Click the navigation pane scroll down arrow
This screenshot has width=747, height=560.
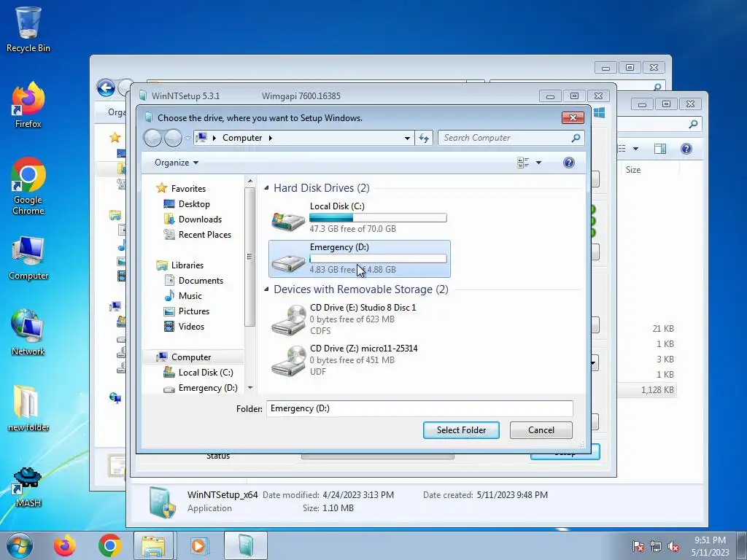pyautogui.click(x=250, y=388)
